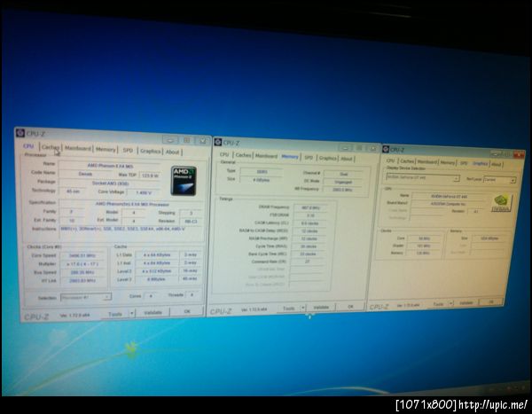Open the Caches tab in the processor window
Screen dimensions: 532x414
click(51, 147)
